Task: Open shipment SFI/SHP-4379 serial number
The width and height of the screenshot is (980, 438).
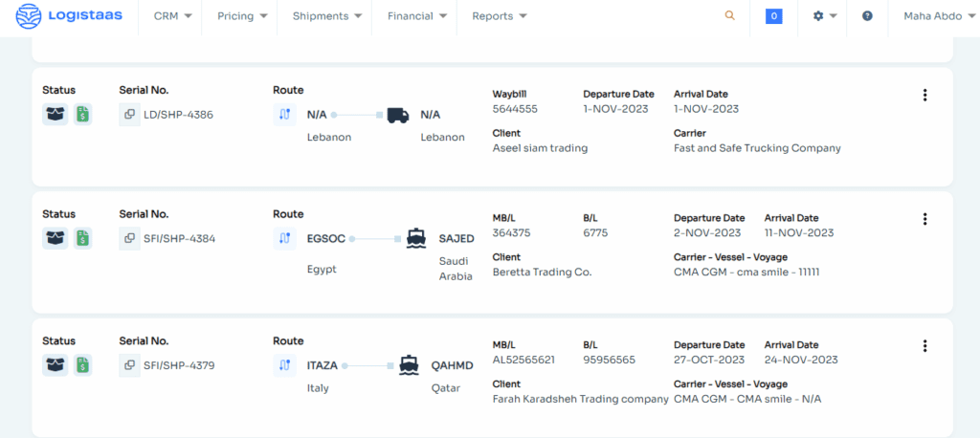Action: pyautogui.click(x=179, y=365)
